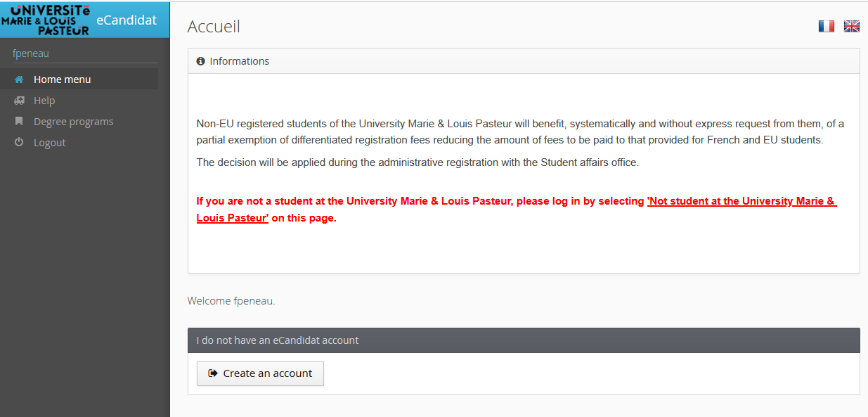868x417 pixels.
Task: Click the Université Marie & Louis Pasteur logo
Action: (x=46, y=19)
